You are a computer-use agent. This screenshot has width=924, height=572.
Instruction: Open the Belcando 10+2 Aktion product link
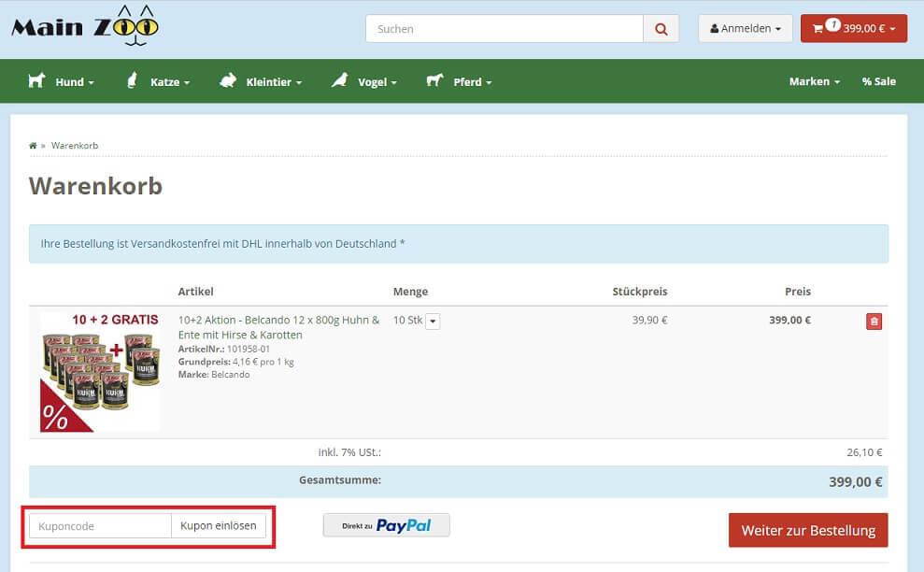(278, 327)
